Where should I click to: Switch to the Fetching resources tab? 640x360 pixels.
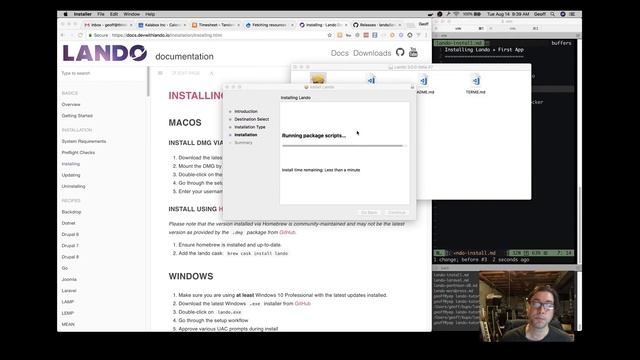click(269, 25)
